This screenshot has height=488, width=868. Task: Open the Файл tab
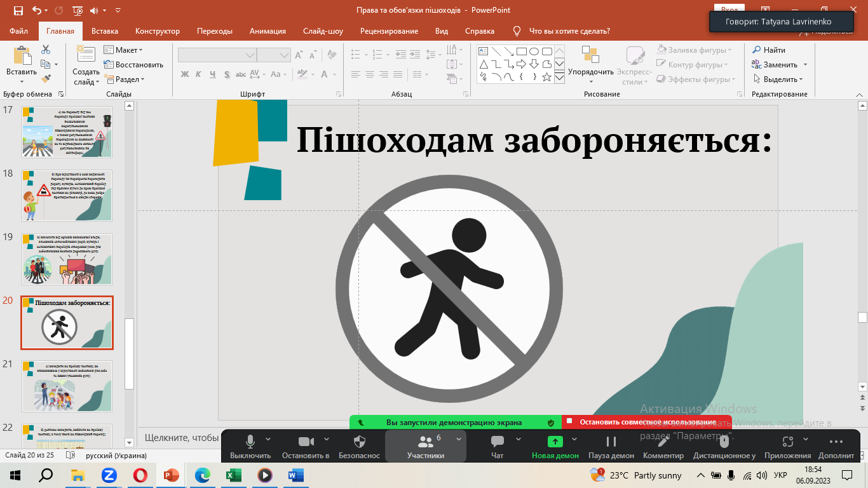19,30
